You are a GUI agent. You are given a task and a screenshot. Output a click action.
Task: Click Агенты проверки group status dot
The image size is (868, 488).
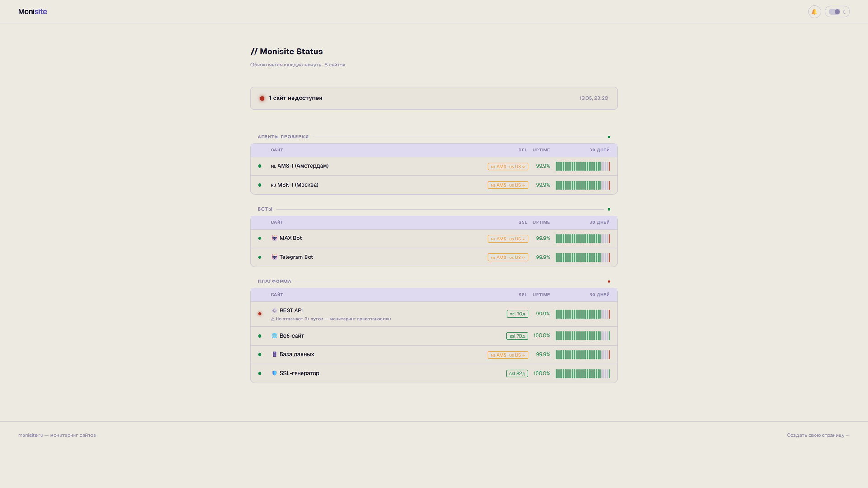pos(609,137)
